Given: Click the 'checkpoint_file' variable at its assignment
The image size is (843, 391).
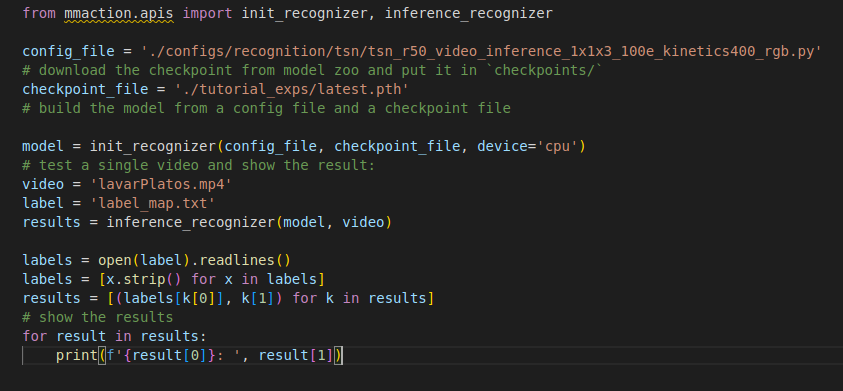Looking at the screenshot, I should point(85,89).
